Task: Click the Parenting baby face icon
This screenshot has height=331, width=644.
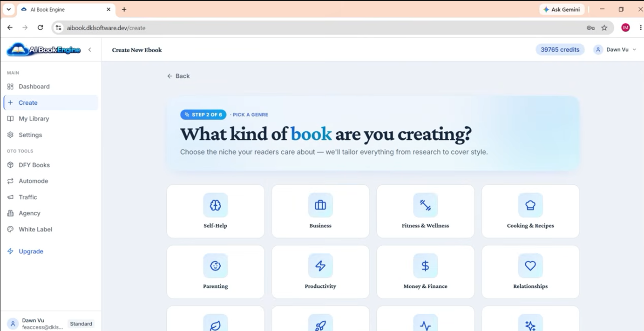Action: 216,266
